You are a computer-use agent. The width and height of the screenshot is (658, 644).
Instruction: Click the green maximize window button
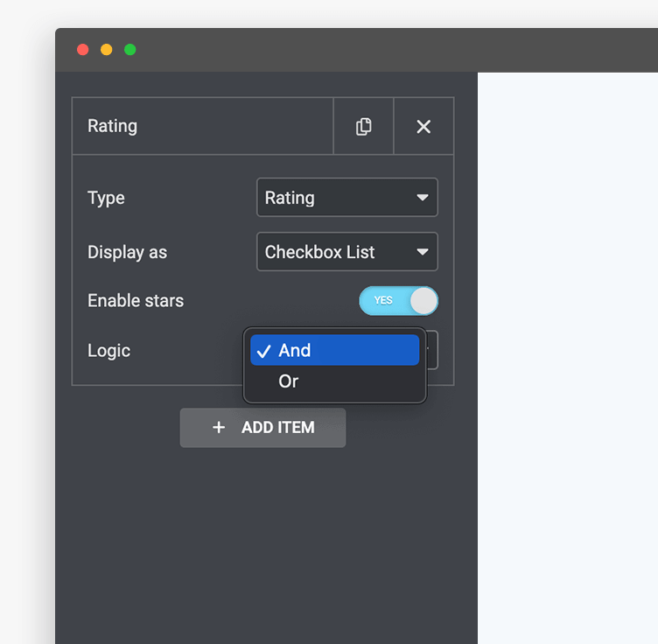tap(130, 50)
